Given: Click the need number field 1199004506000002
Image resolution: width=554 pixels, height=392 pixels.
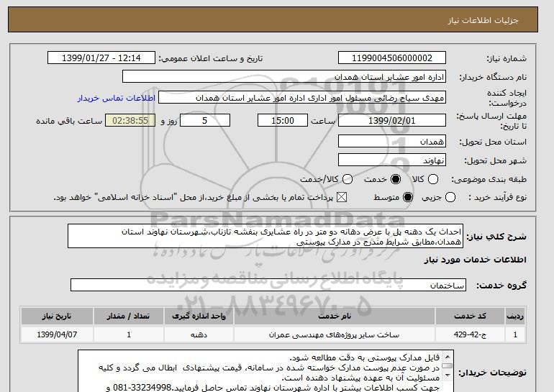Looking at the screenshot, I should coord(392,58).
